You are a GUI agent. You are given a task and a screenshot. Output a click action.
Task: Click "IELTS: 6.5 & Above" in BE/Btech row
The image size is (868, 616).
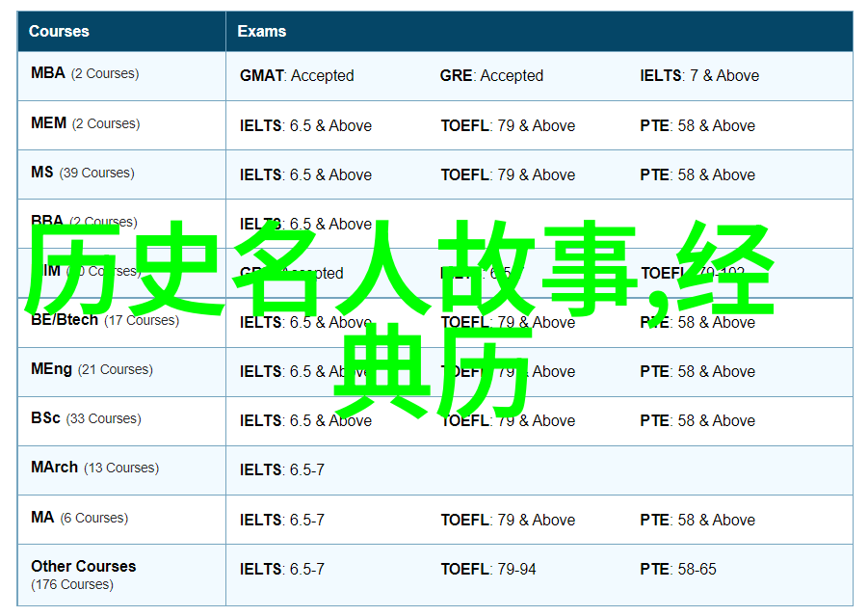pos(305,322)
